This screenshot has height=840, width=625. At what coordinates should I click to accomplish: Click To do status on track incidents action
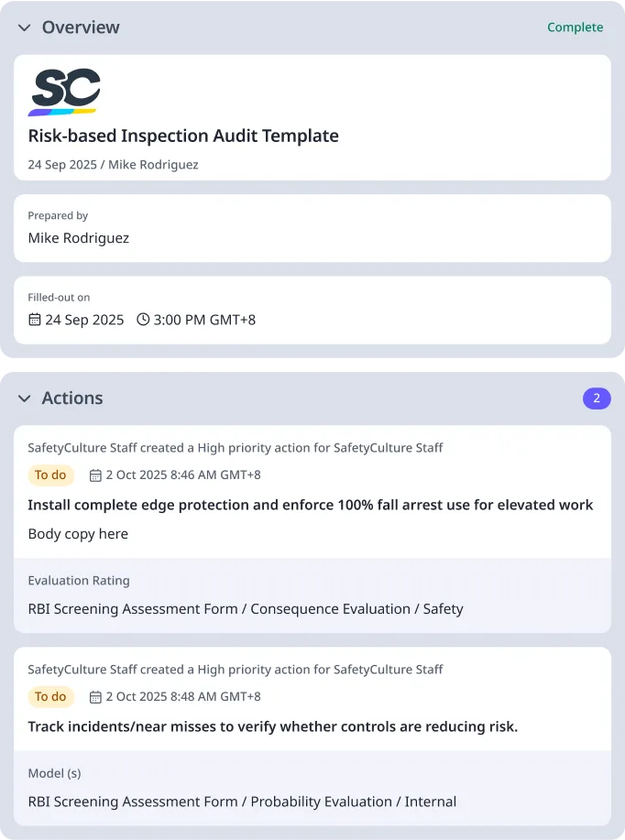(x=50, y=697)
